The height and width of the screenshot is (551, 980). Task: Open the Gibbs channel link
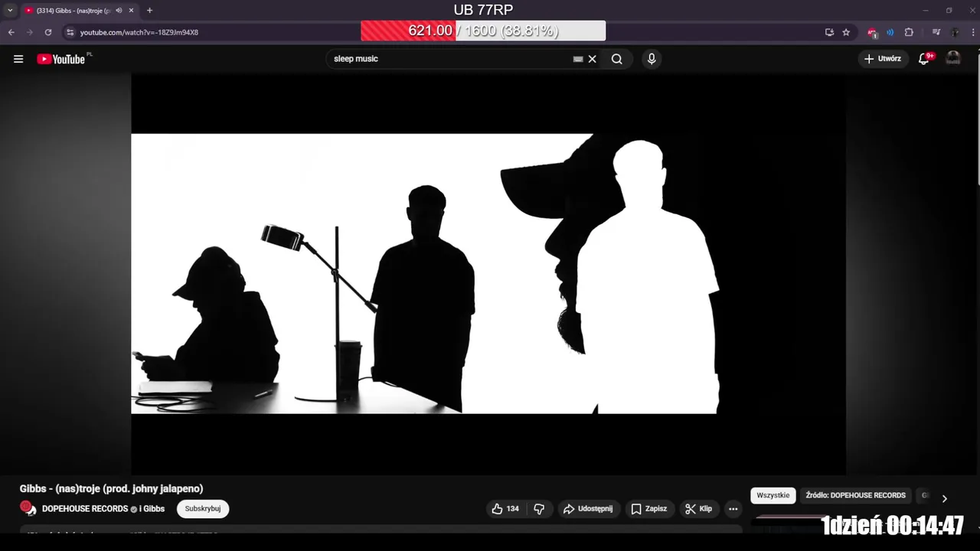(x=153, y=509)
